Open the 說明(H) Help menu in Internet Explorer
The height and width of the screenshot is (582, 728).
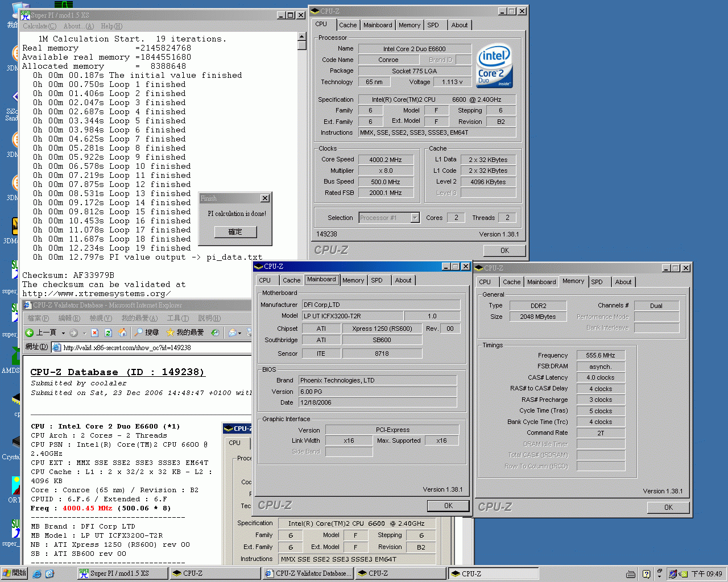[209, 318]
